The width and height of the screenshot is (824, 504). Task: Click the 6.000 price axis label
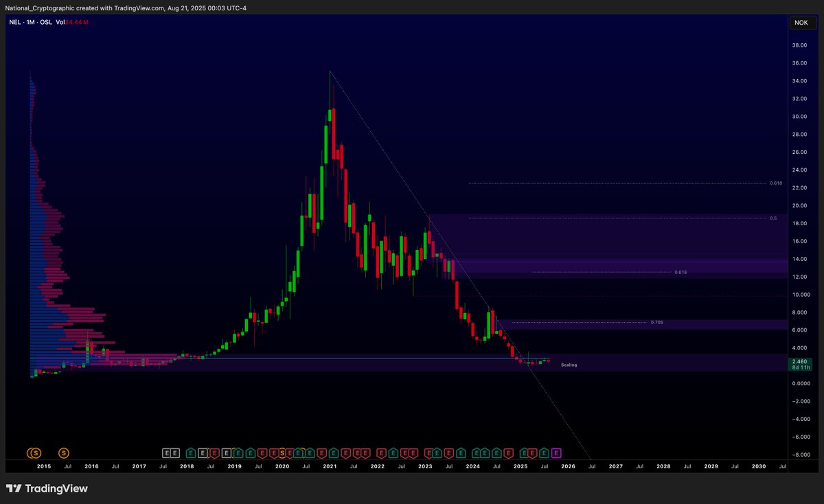pyautogui.click(x=800, y=330)
